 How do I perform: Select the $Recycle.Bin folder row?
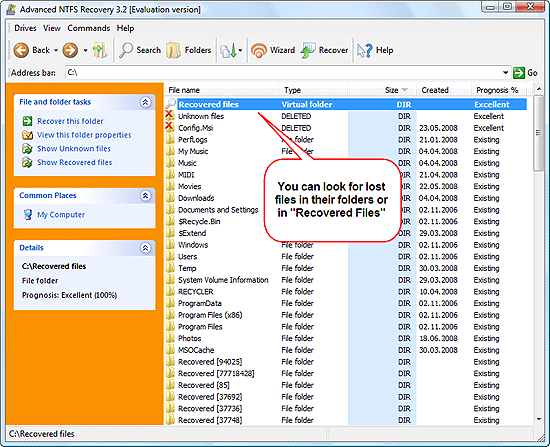346,221
